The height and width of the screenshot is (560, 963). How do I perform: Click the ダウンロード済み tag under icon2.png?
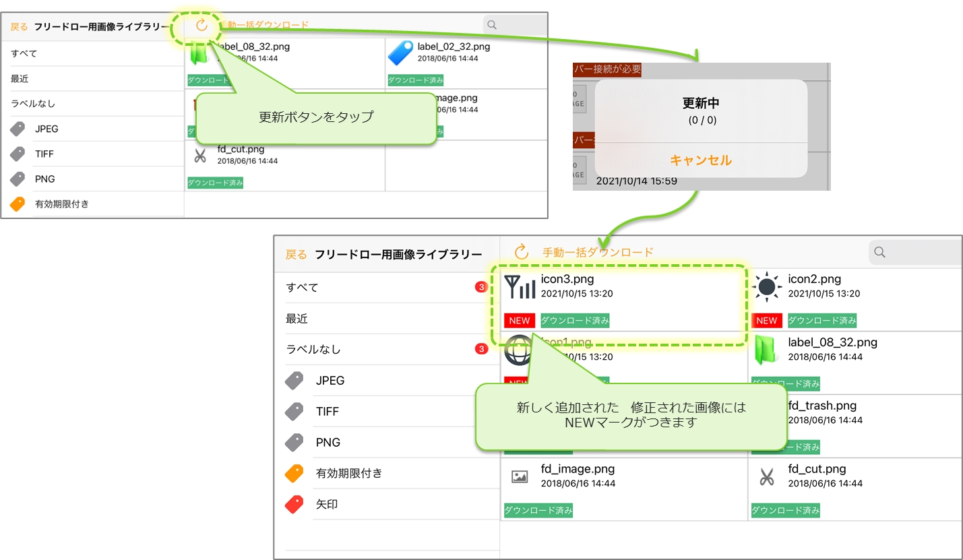[823, 321]
